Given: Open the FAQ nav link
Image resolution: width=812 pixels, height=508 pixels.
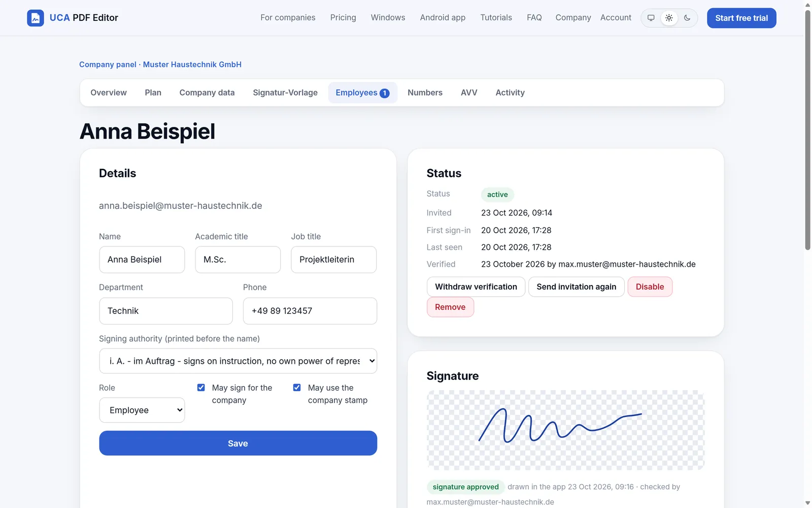Looking at the screenshot, I should tap(534, 17).
